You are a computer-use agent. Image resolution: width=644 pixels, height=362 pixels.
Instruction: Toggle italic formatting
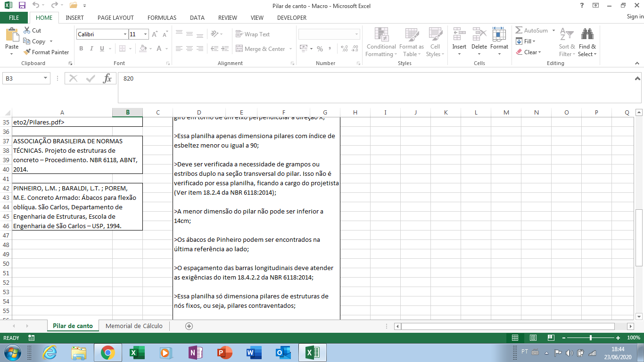pyautogui.click(x=91, y=49)
